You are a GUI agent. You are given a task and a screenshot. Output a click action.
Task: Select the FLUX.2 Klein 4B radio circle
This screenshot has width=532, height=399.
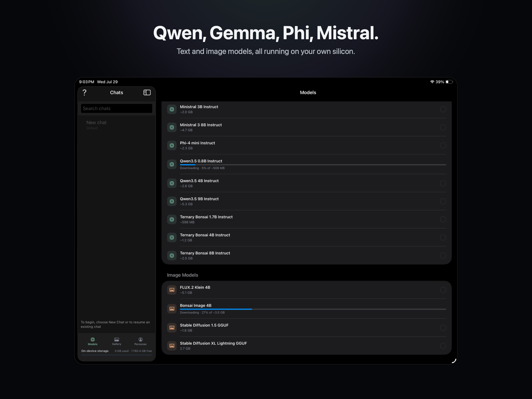click(x=443, y=290)
